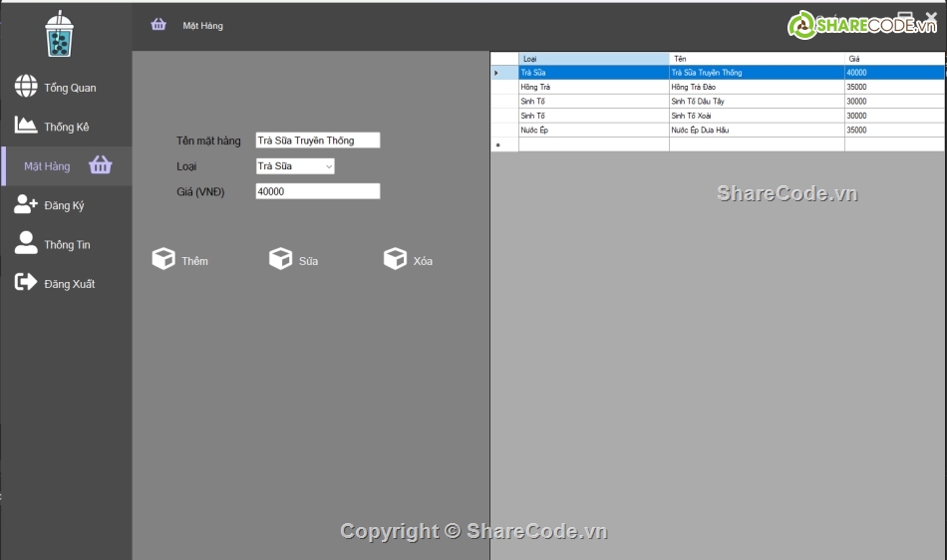Click the basket icon in Mặt Hàng sidebar item
The image size is (947, 560).
point(101,165)
